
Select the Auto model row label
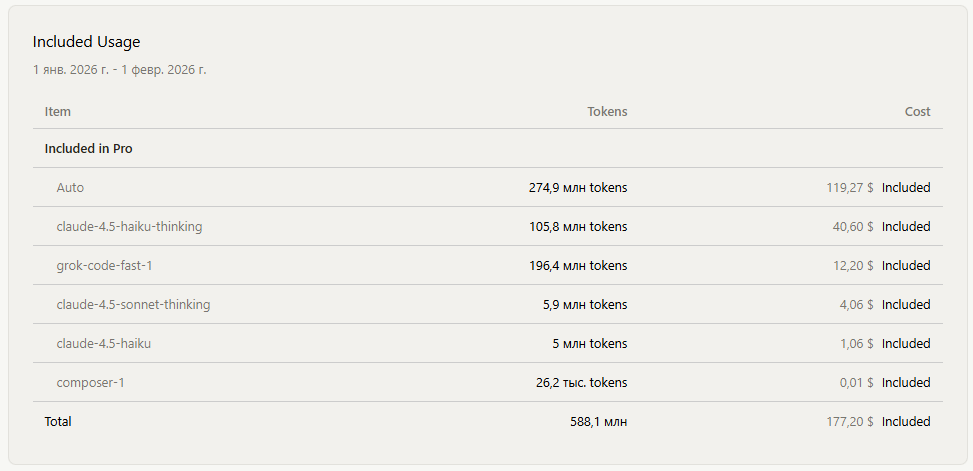click(x=70, y=188)
